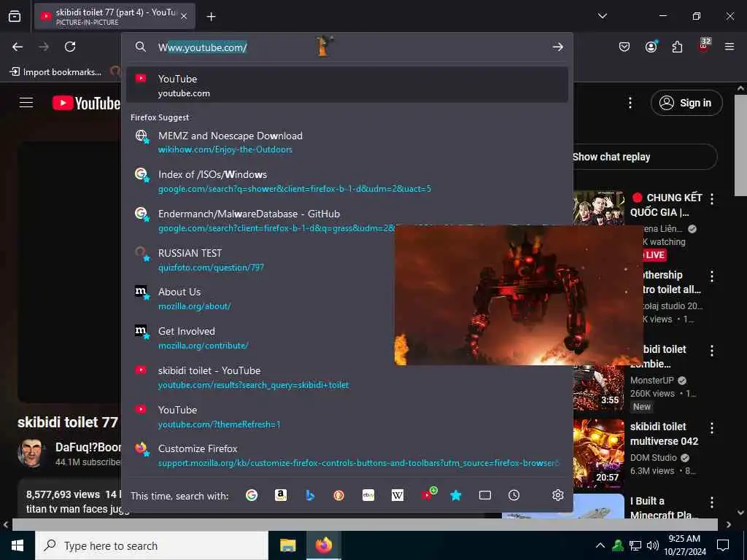Select the Customize Firefox suggestion
This screenshot has height=560, width=747.
(347, 456)
